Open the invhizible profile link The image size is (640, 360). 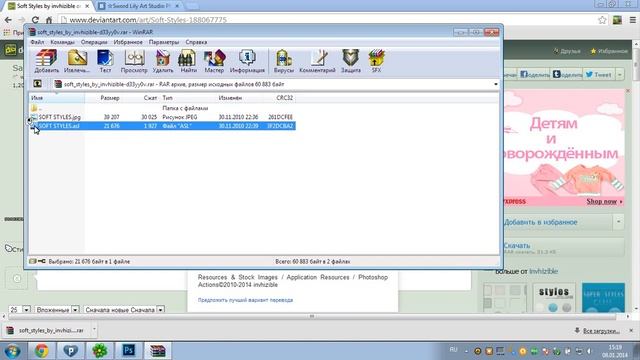pos(543,271)
